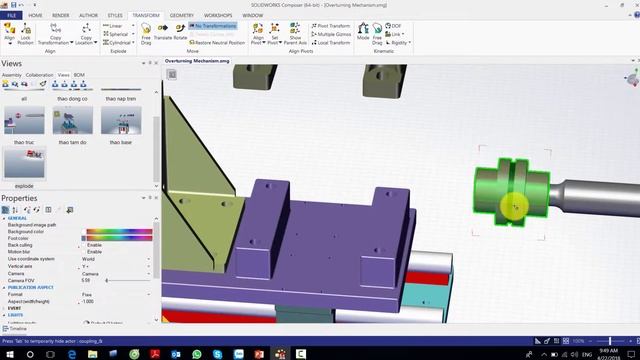Open the Vertical axis dropdown
640x360 pixels.
tap(149, 266)
